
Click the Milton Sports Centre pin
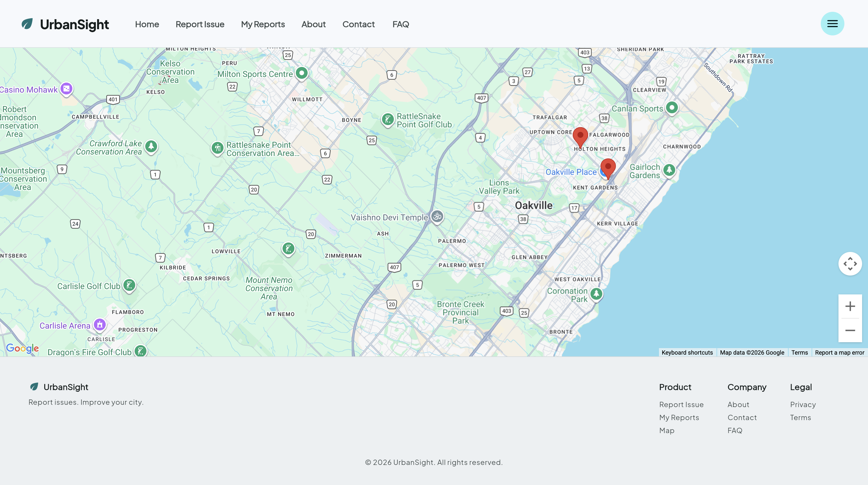tap(301, 73)
